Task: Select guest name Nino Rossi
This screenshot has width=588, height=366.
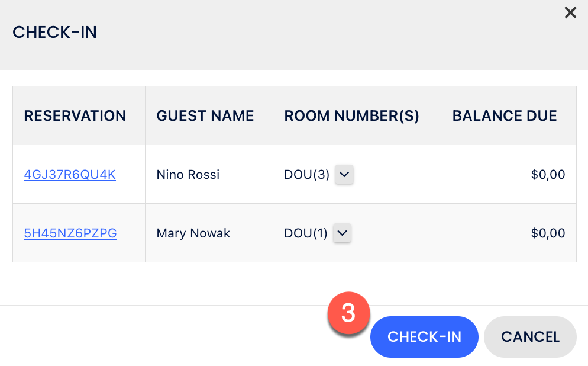Action: 188,175
